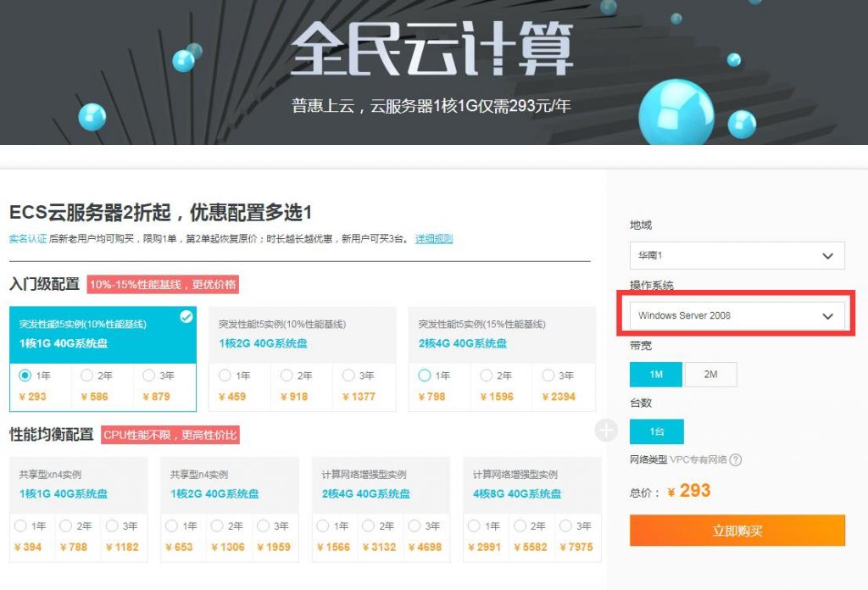Open the 地域 dropdown showing 华南1
868x590 pixels.
tap(737, 255)
